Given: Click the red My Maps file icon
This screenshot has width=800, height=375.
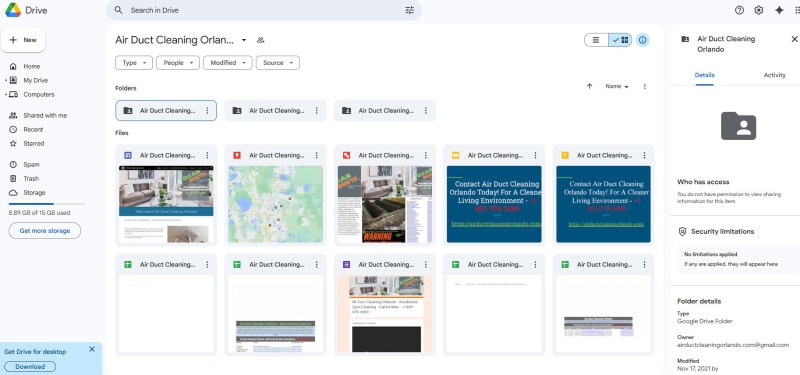Looking at the screenshot, I should [x=237, y=155].
